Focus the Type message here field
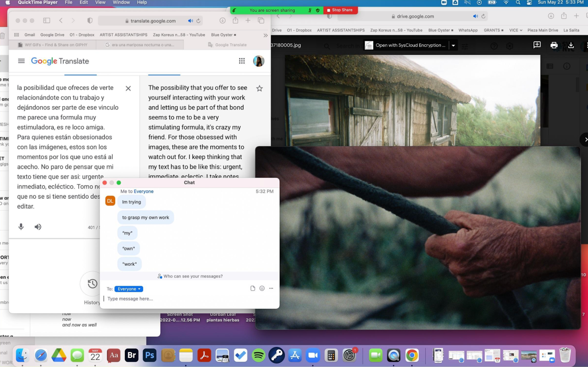 [189, 299]
